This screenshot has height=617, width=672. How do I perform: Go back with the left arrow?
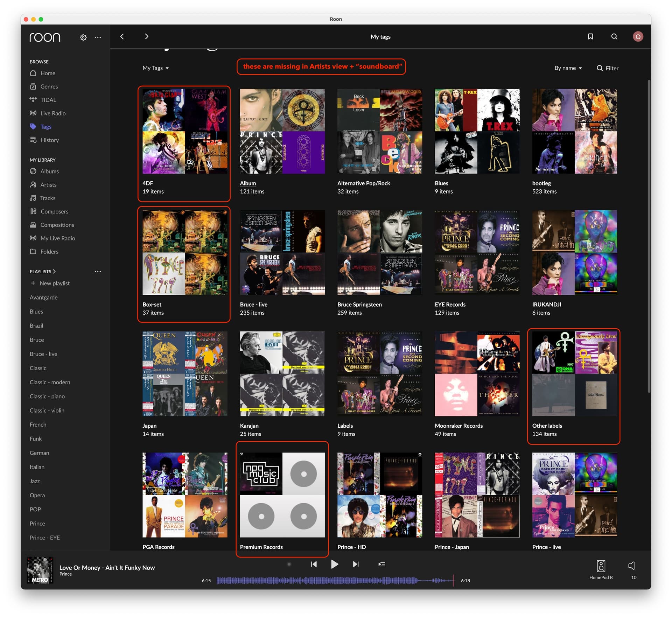click(122, 36)
